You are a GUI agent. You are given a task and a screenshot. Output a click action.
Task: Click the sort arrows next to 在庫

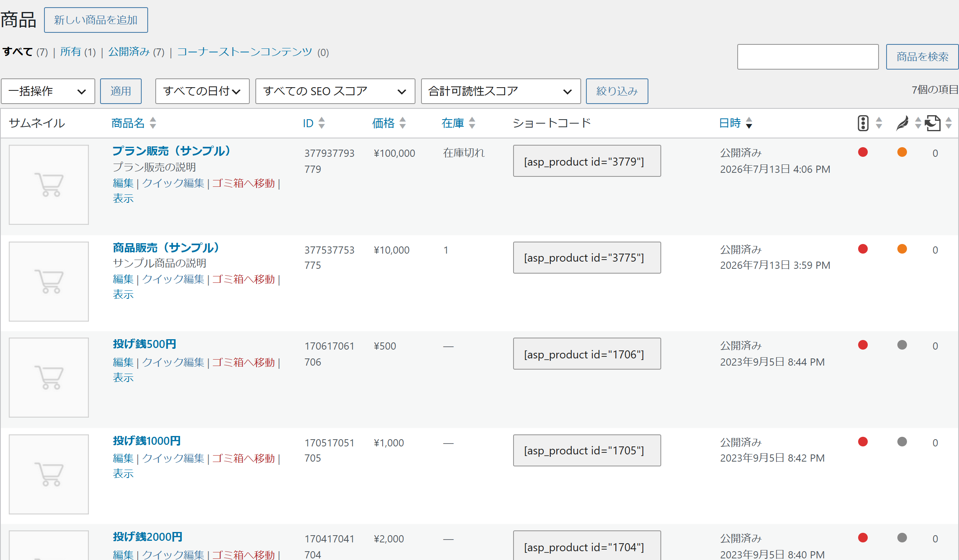pos(472,123)
